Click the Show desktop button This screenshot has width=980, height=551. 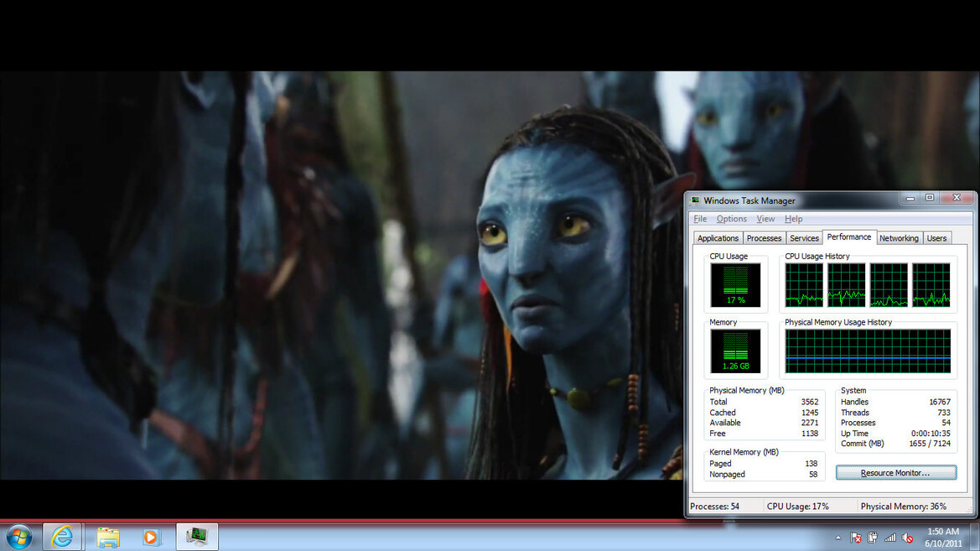(976, 538)
